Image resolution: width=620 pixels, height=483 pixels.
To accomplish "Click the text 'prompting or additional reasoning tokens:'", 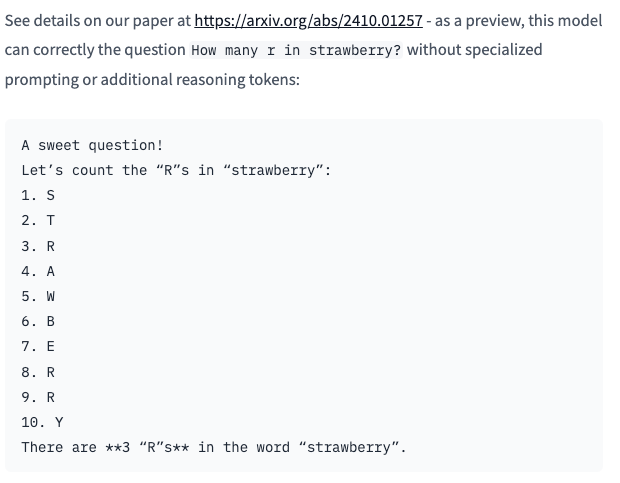I will pos(152,80).
